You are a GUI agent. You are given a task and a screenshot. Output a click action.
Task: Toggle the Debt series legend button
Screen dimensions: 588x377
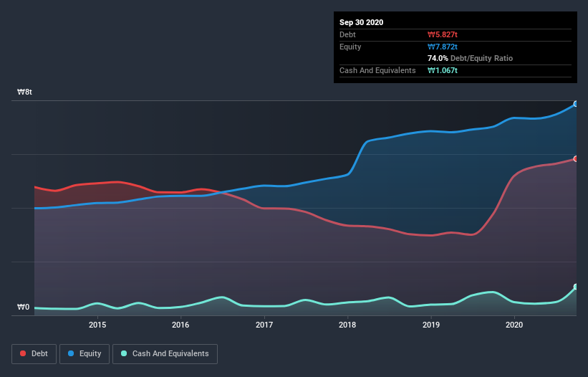tap(34, 354)
